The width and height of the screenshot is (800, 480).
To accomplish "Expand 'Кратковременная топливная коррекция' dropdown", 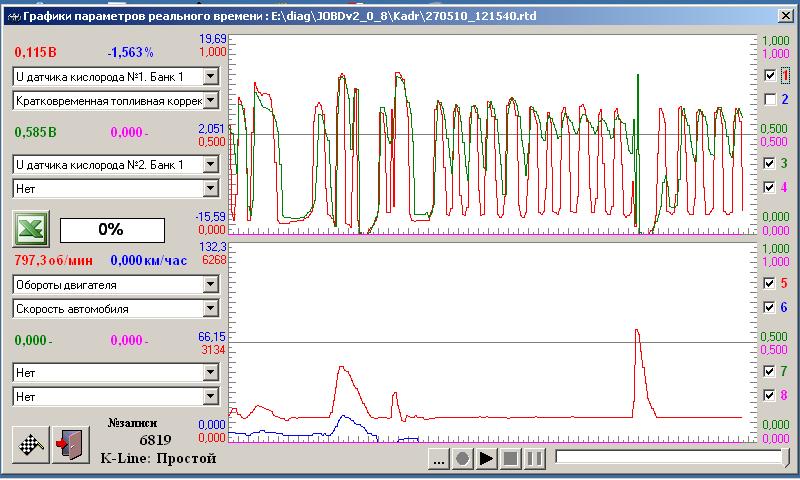I will (x=210, y=100).
